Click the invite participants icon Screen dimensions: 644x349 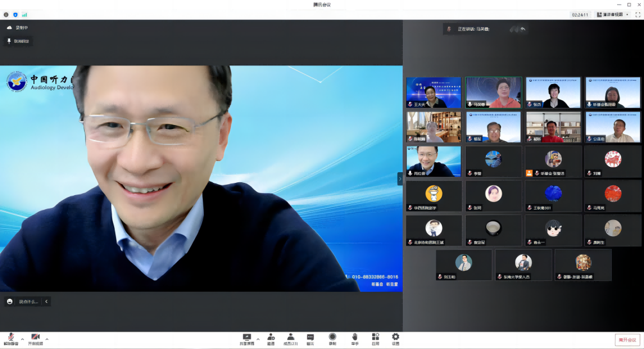(271, 337)
